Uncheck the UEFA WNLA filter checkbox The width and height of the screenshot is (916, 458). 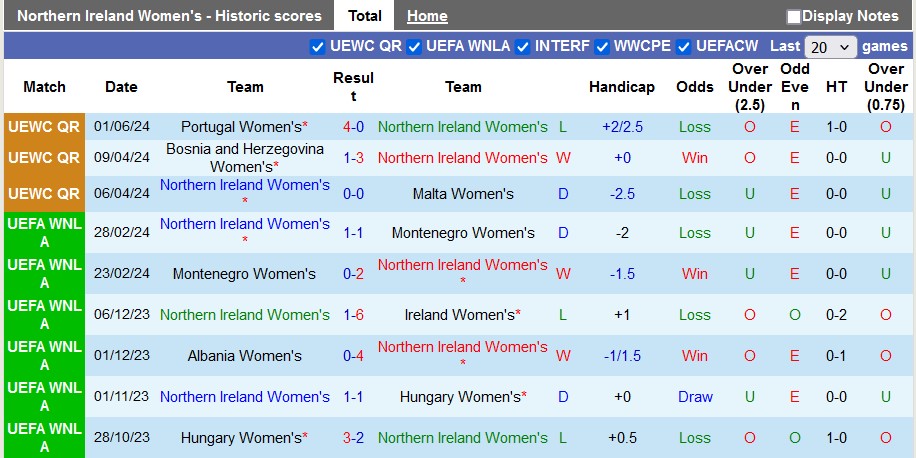click(x=414, y=47)
